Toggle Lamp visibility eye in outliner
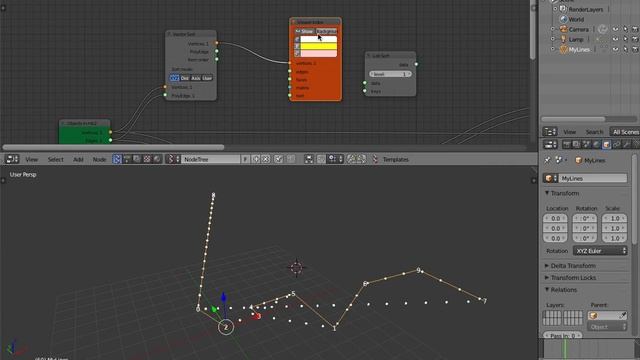The height and width of the screenshot is (360, 640). 615,39
